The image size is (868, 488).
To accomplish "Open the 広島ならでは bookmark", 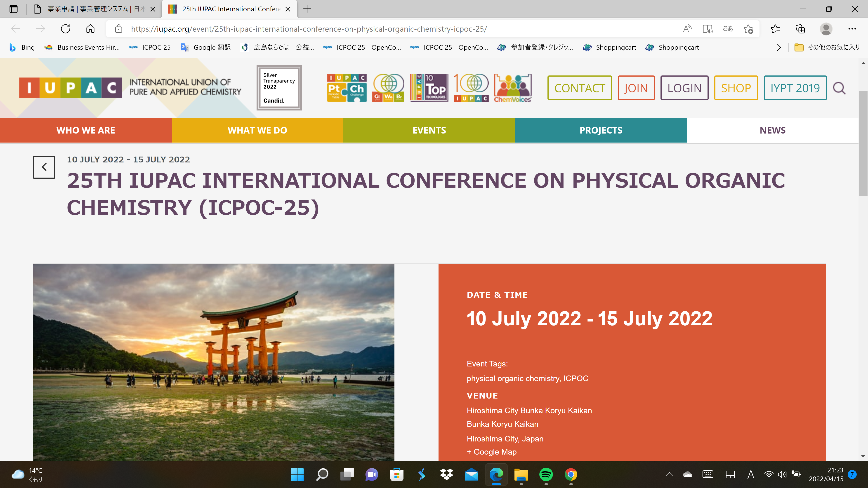I will [278, 47].
